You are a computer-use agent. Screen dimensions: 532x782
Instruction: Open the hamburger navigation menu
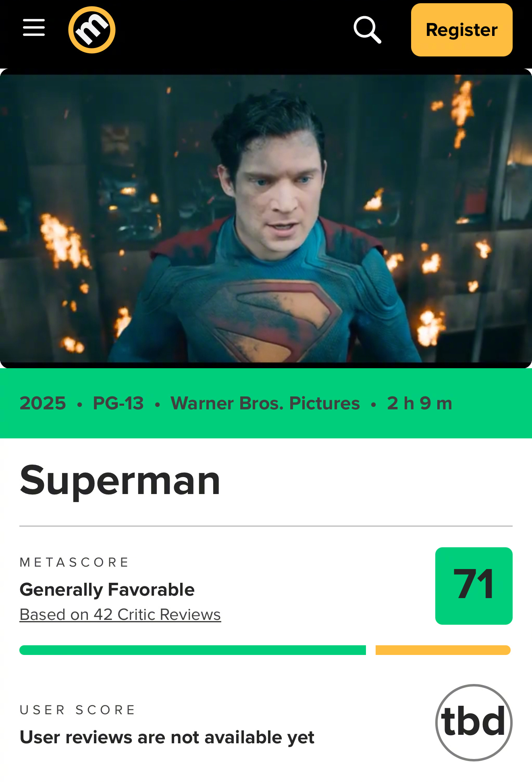pos(34,28)
